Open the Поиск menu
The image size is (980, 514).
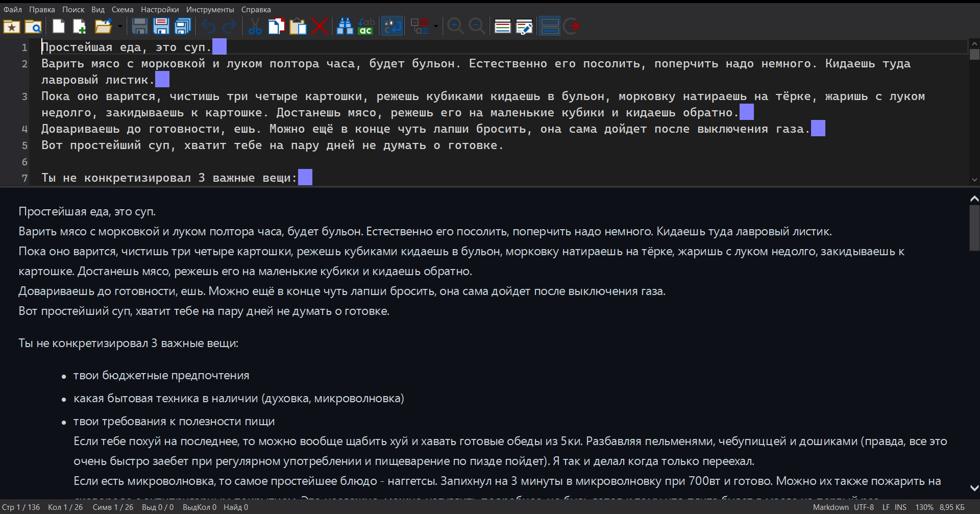tap(73, 10)
